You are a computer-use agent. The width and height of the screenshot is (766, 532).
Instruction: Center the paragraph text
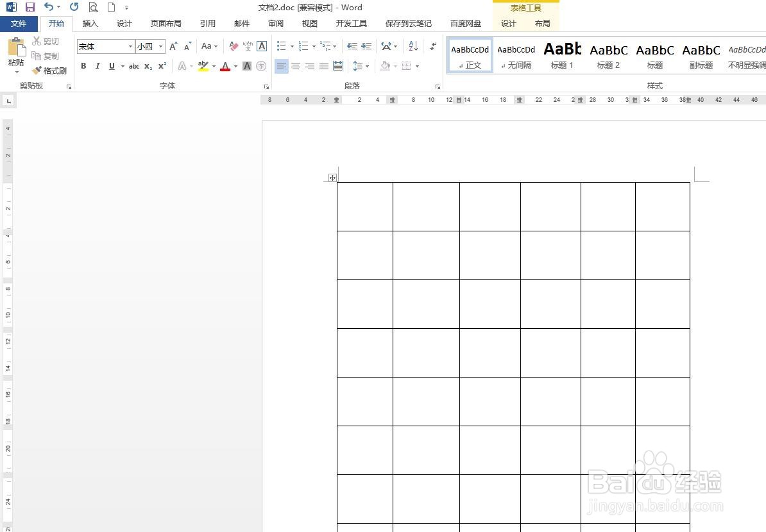296,66
